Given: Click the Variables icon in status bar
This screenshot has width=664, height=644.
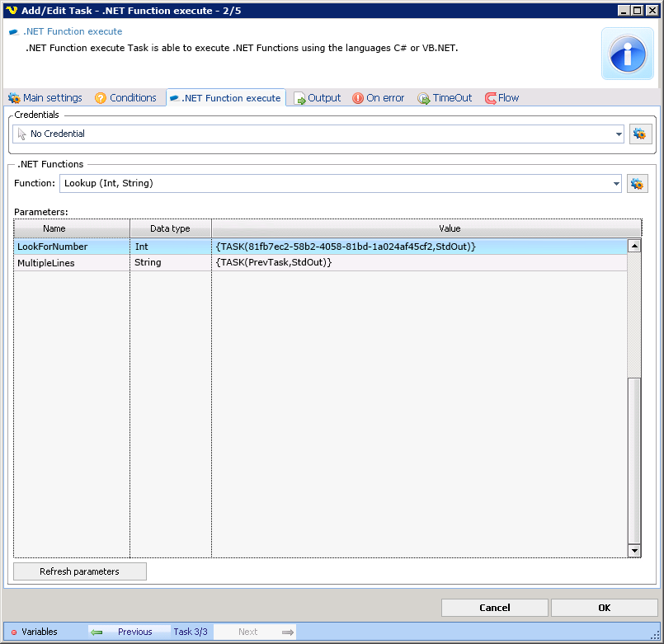Looking at the screenshot, I should click(14, 632).
